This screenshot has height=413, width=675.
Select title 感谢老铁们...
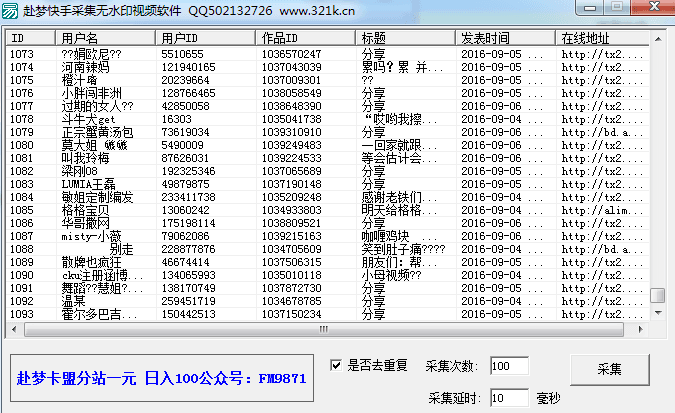click(x=399, y=197)
